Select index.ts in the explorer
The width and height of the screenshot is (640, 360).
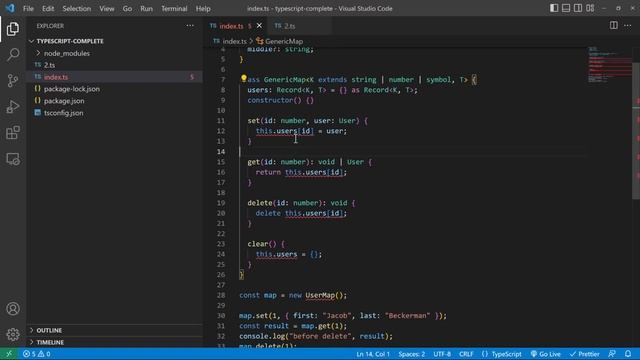pyautogui.click(x=115, y=77)
